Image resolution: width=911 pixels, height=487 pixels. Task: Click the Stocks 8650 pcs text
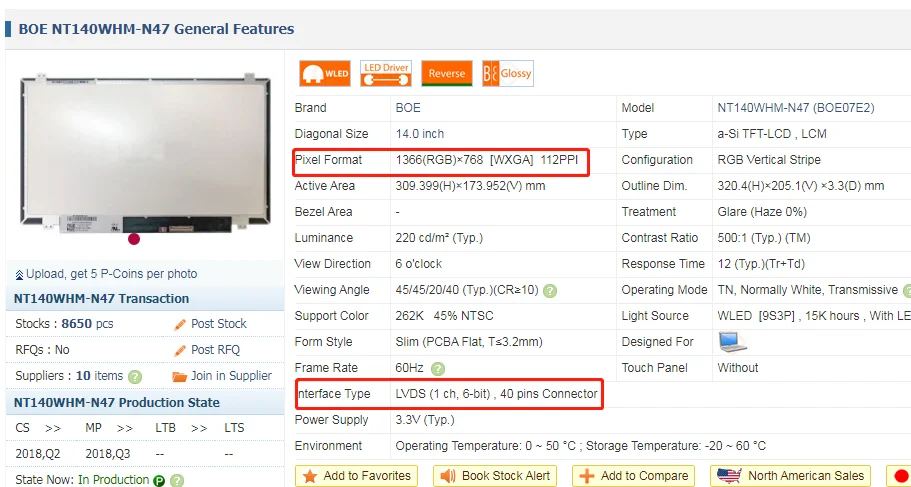[x=64, y=324]
